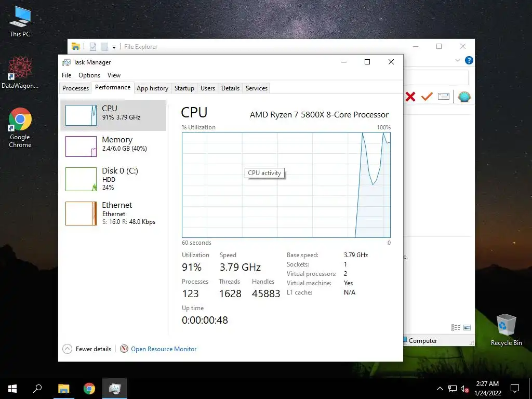The width and height of the screenshot is (532, 399).
Task: Open Chrome from the taskbar
Action: (x=89, y=389)
